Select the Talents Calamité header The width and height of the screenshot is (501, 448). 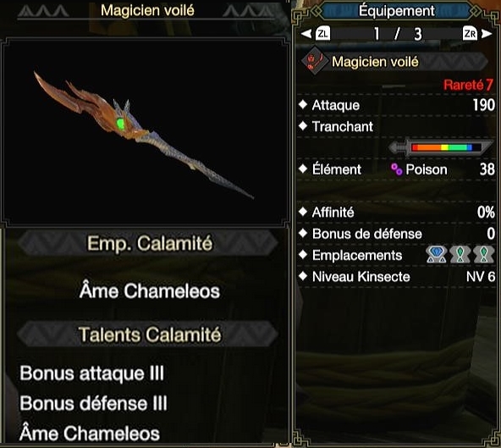[149, 335]
